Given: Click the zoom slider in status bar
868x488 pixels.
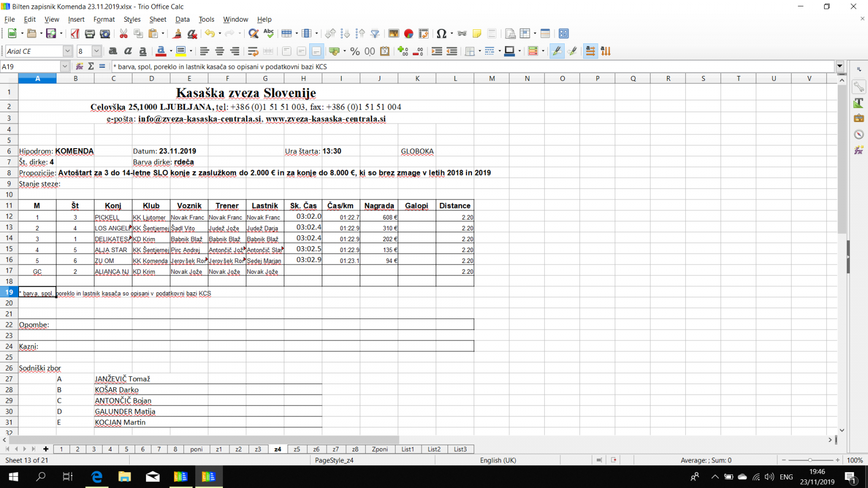Looking at the screenshot, I should point(810,460).
